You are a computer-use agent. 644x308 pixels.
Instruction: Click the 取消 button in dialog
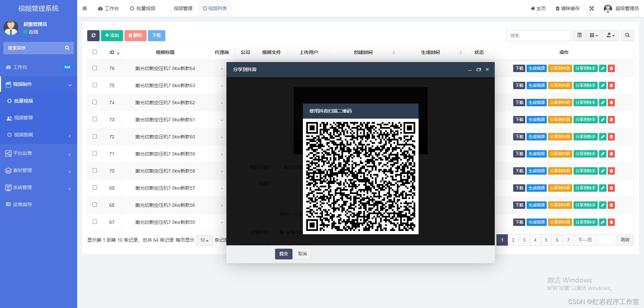coord(303,254)
